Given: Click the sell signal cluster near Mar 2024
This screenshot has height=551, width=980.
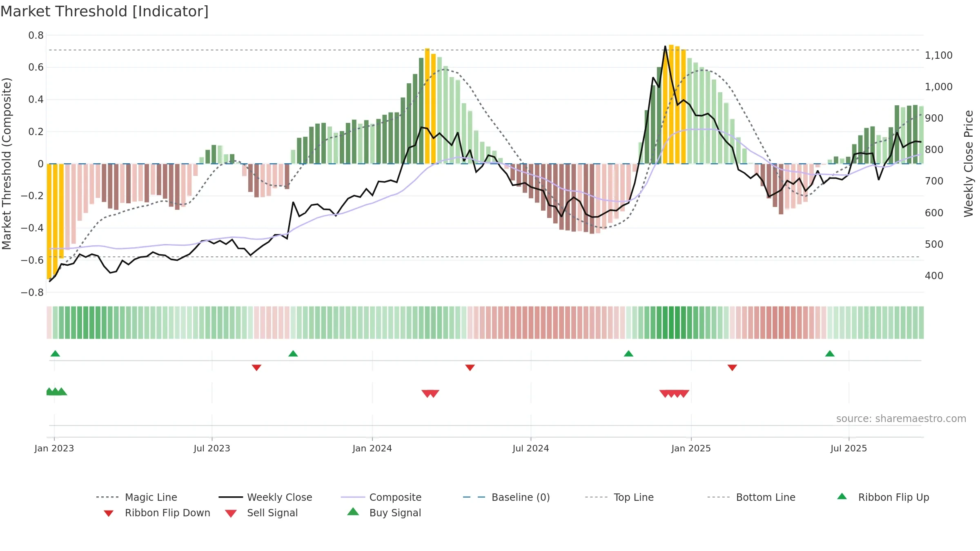Looking at the screenshot, I should pyautogui.click(x=430, y=394).
